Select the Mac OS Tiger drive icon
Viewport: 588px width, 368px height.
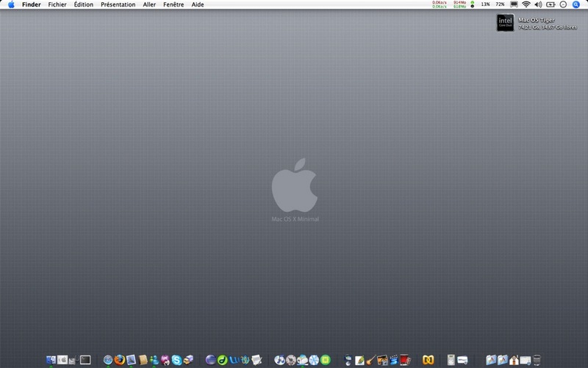505,23
